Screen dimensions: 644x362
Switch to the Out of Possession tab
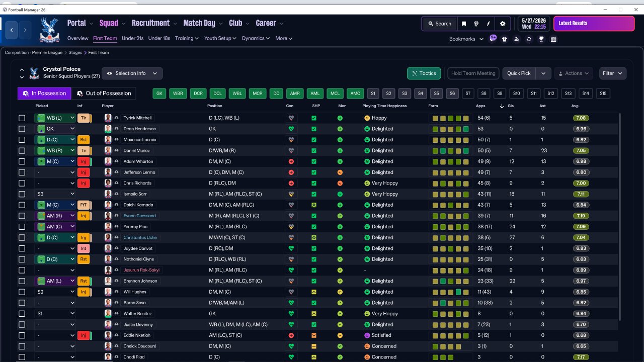[104, 93]
